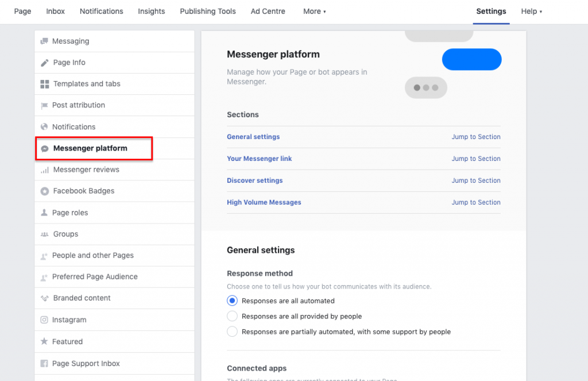Screen dimensions: 588x381
Task: Open Branded content settings
Action: [x=114, y=298]
